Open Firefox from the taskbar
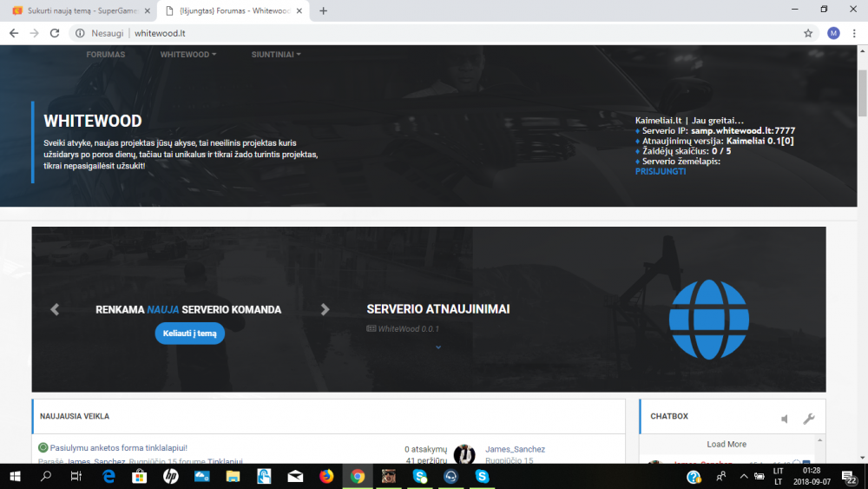 coord(326,476)
